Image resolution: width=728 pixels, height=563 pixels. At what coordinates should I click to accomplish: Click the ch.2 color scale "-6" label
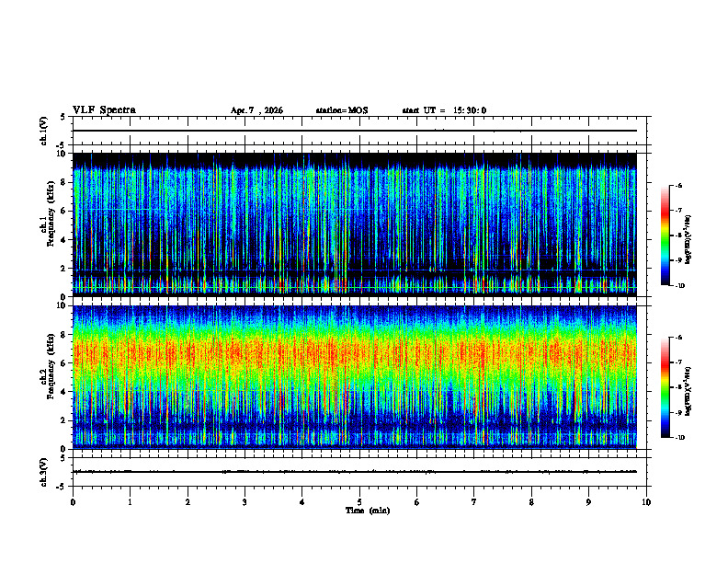(678, 338)
